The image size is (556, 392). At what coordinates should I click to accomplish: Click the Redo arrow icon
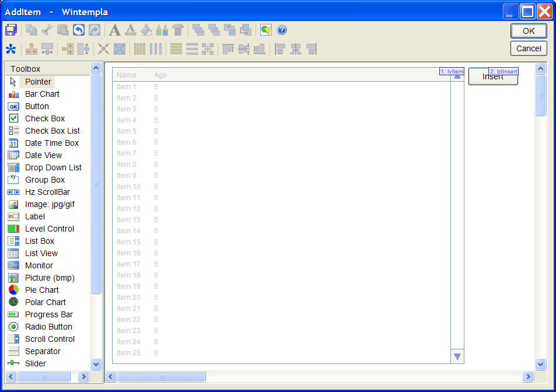(x=95, y=30)
